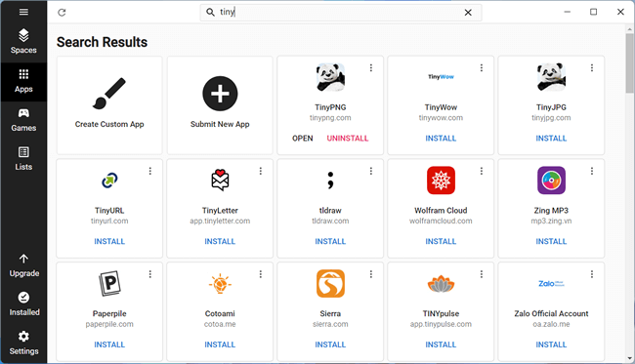Open the installed TinyPNG app
The image size is (635, 364).
(x=303, y=139)
